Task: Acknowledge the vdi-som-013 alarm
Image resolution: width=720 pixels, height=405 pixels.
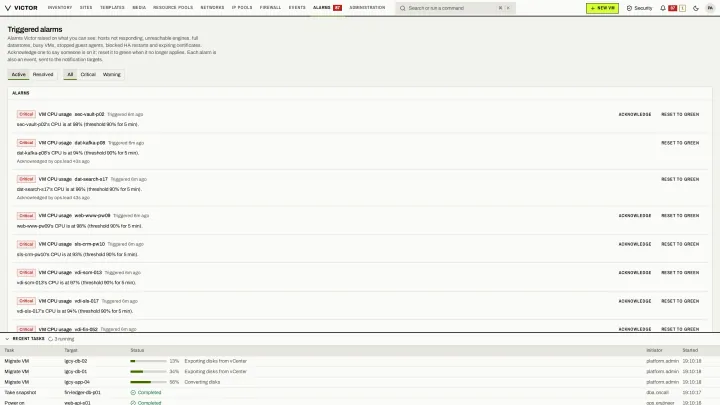Action: (x=635, y=272)
